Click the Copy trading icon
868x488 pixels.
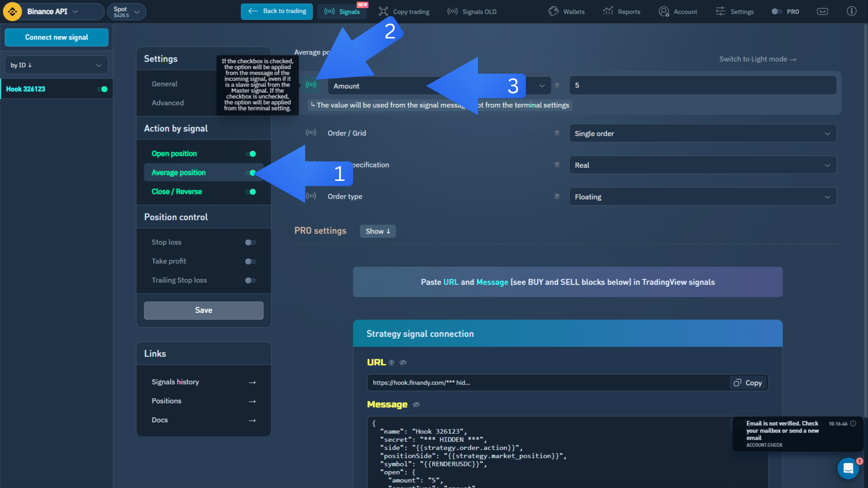pos(383,11)
